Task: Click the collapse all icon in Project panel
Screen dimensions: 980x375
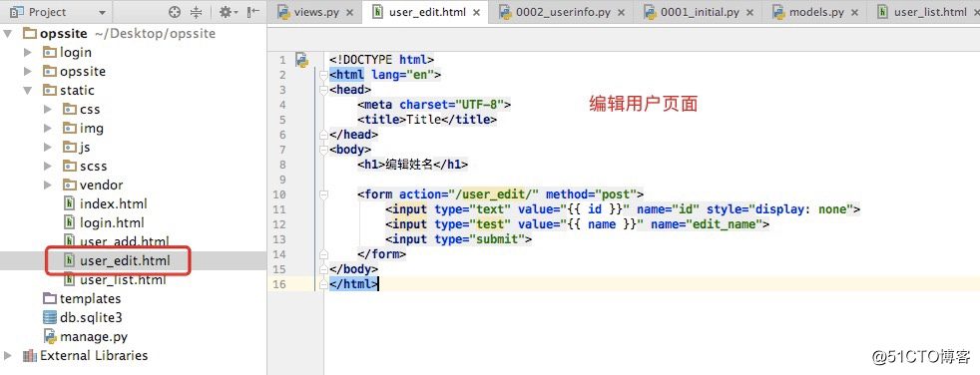Action: pos(197,12)
